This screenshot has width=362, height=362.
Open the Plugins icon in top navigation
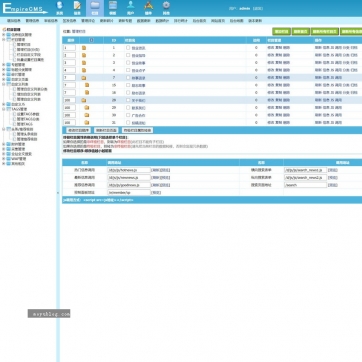pos(148,8)
